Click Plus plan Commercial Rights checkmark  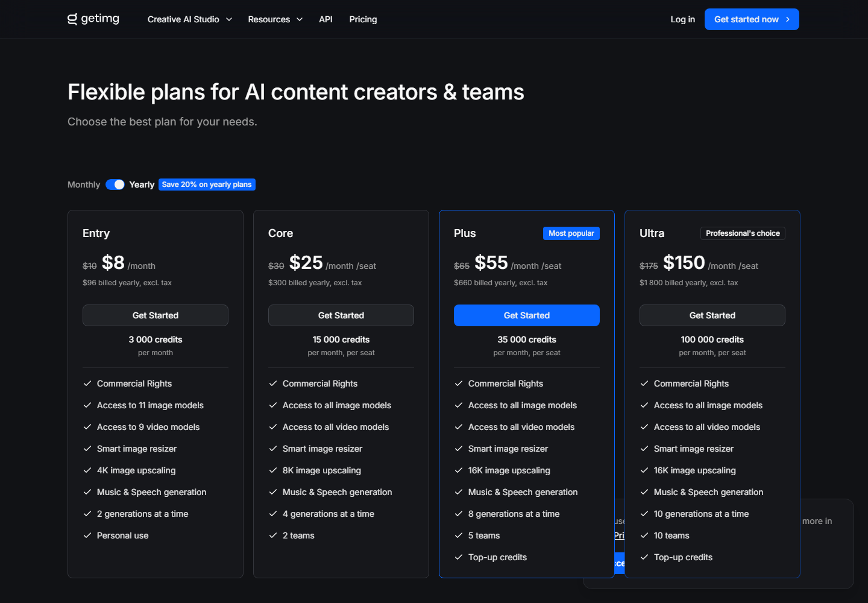click(459, 384)
